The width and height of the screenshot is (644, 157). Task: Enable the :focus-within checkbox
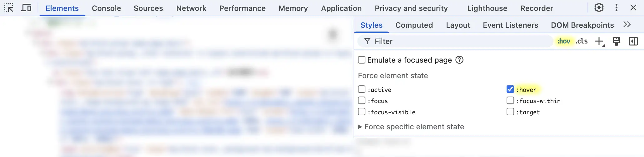pos(510,101)
